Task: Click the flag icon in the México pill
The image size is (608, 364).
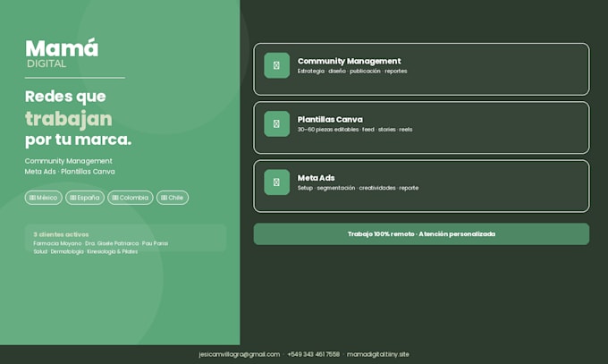Action: click(x=32, y=198)
